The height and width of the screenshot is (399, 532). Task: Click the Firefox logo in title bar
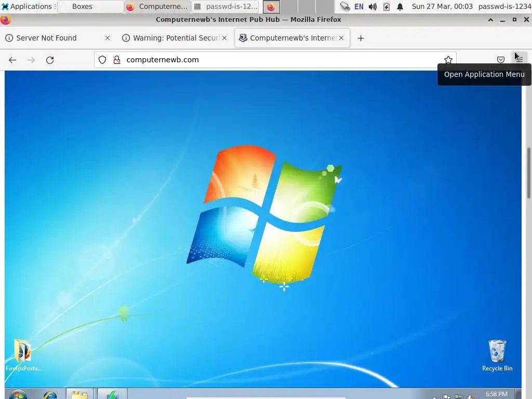coord(5,20)
